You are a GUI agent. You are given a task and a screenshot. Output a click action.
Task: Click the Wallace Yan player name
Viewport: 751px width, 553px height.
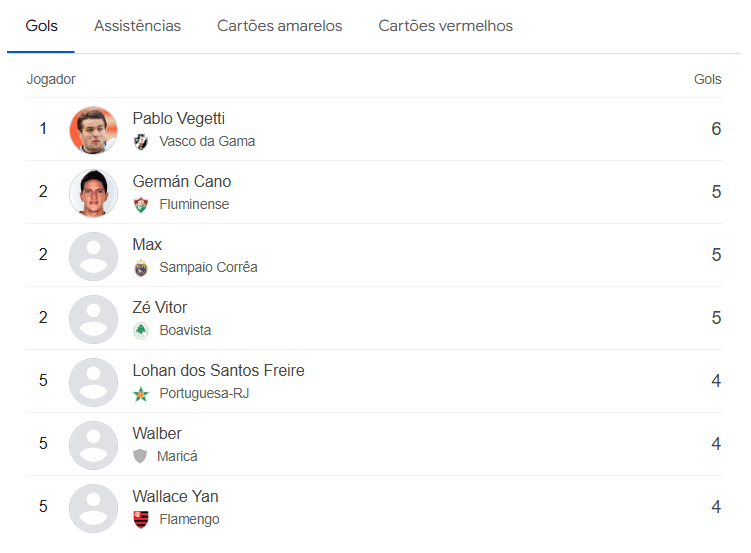175,497
